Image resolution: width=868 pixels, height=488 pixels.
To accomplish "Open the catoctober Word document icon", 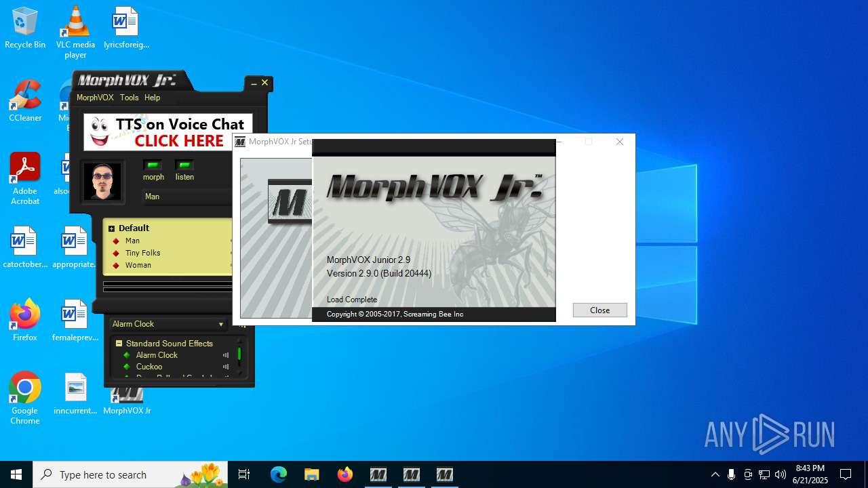I will pyautogui.click(x=25, y=247).
